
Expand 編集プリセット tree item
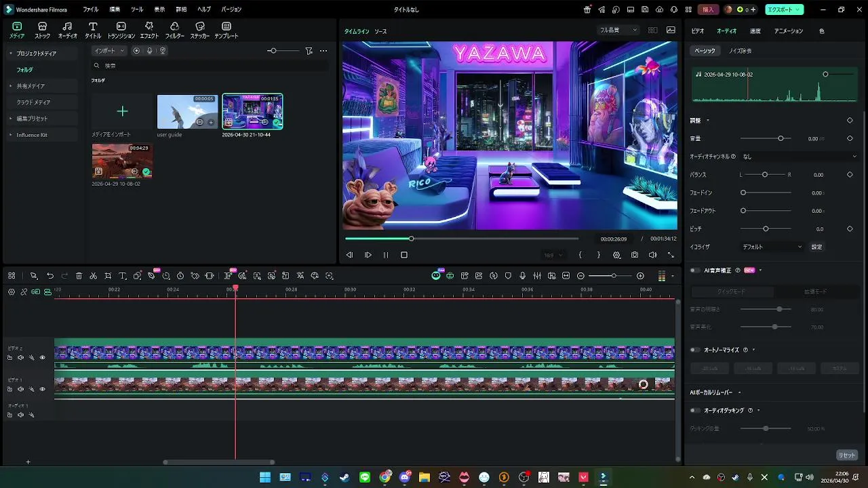[x=10, y=119]
